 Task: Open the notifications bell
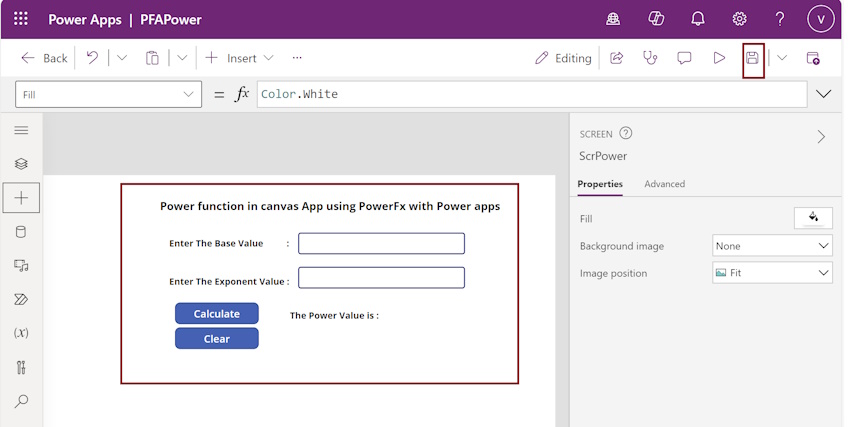coord(698,19)
